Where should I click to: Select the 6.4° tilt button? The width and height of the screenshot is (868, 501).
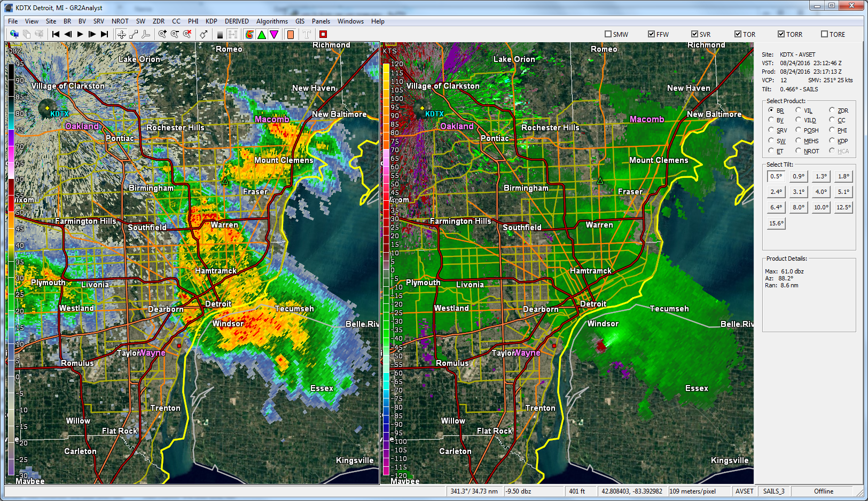coord(776,207)
